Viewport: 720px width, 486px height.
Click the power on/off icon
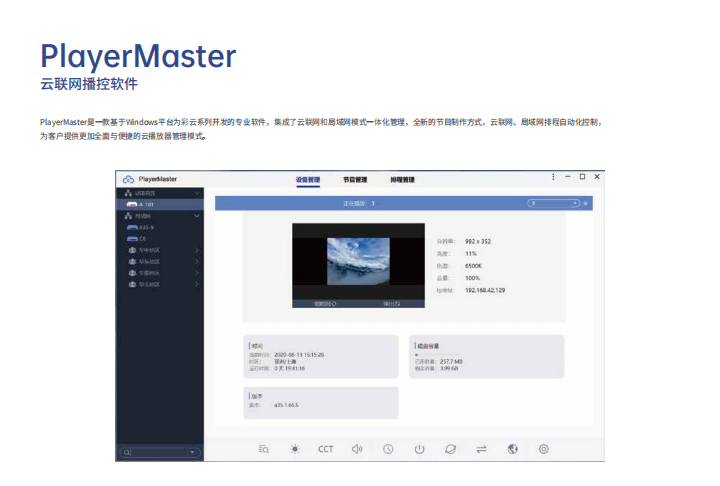419,449
